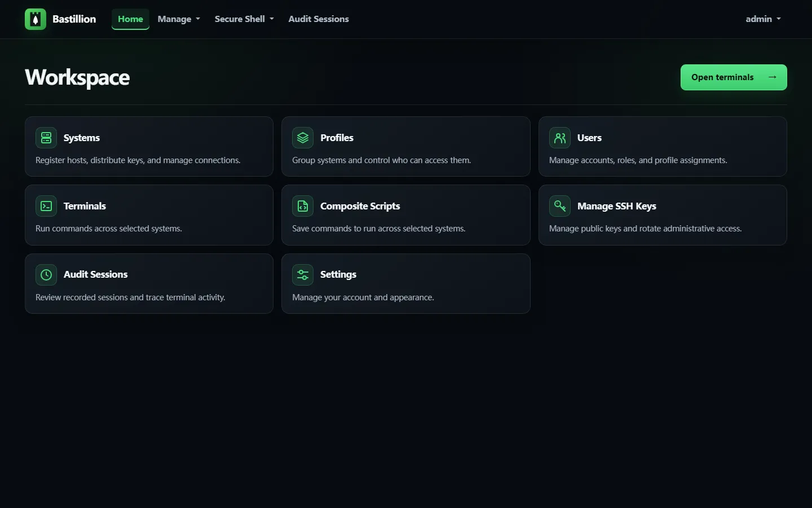The image size is (812, 508).
Task: Click the Bastillion brand name
Action: coord(74,19)
